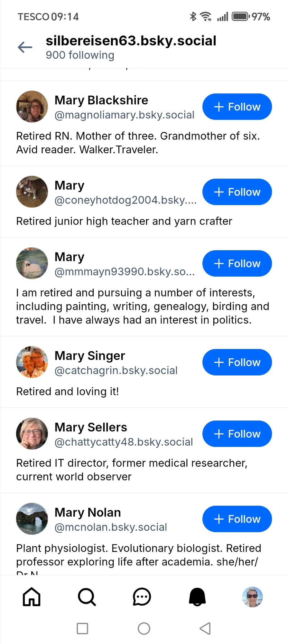The height and width of the screenshot is (644, 288).
Task: Open Mary Blackshire's profile avatar
Action: [32, 107]
